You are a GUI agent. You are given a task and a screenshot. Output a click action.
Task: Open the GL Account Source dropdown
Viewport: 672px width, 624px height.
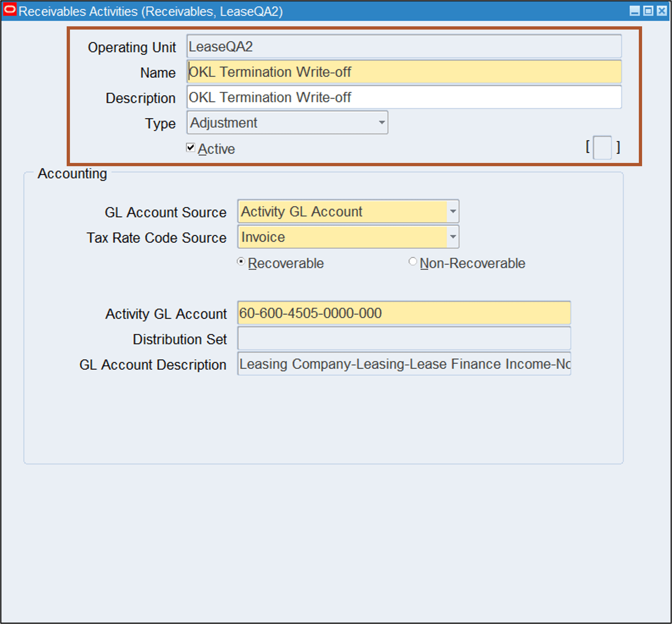[453, 212]
